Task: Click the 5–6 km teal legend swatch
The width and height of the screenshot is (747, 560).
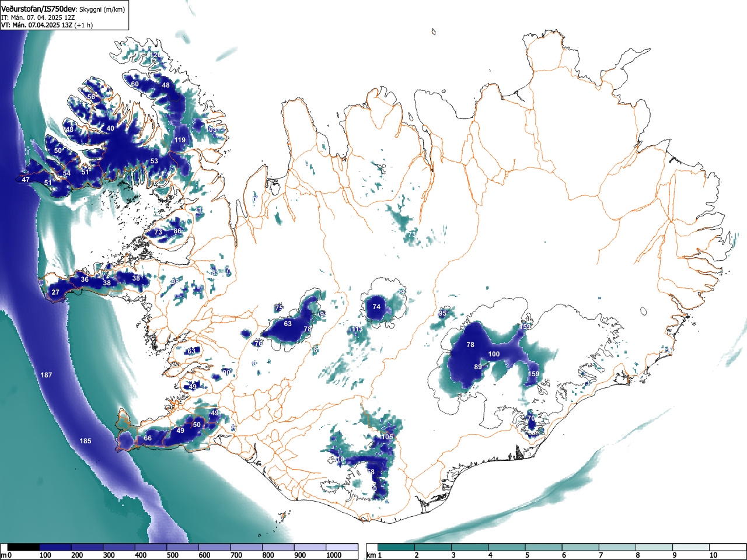Action: click(545, 547)
